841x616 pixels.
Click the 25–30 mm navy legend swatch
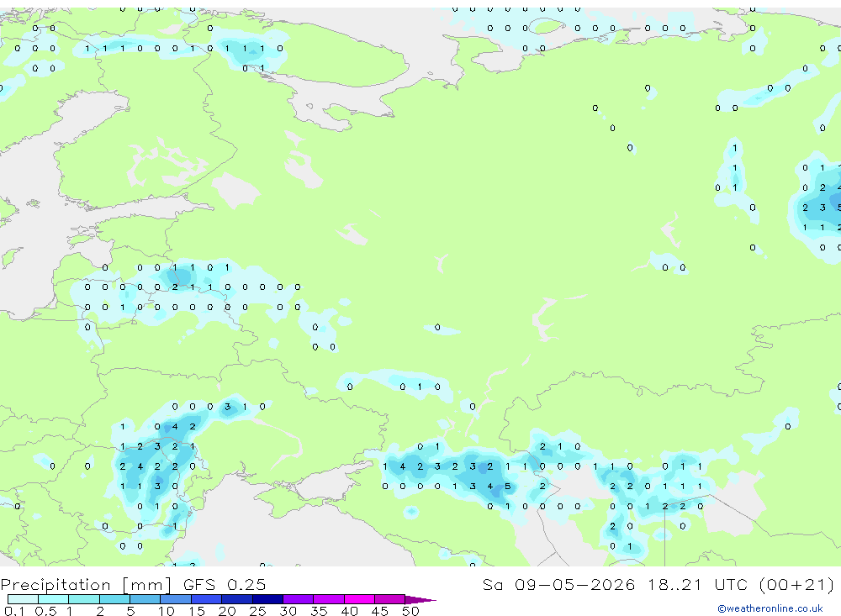coord(267,599)
